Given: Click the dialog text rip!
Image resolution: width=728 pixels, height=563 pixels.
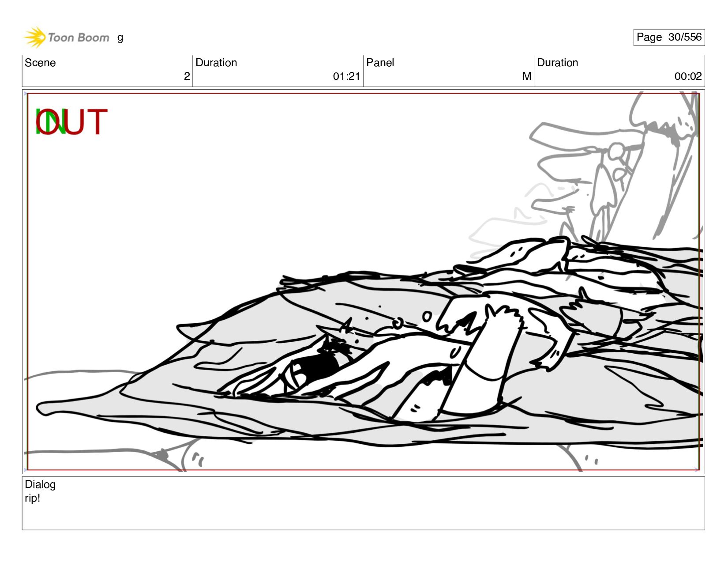Looking at the screenshot, I should (x=33, y=498).
